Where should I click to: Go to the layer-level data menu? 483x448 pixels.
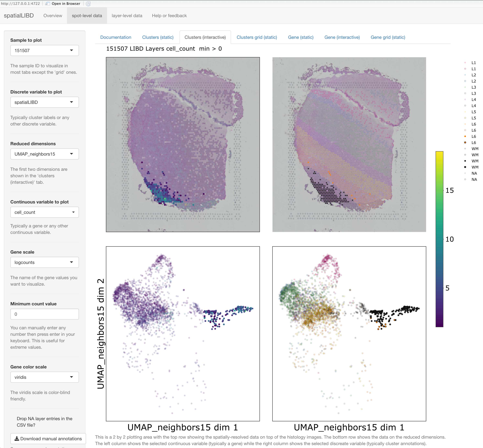pos(127,16)
